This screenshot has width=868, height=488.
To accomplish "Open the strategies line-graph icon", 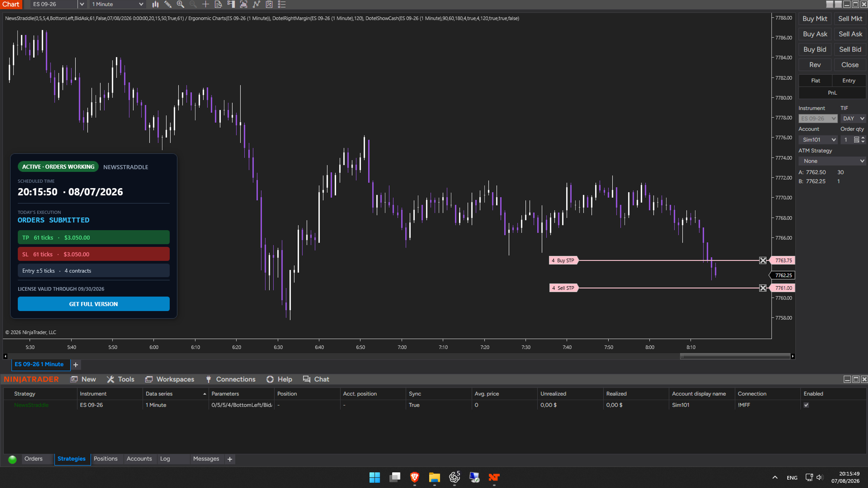I will tap(256, 4).
